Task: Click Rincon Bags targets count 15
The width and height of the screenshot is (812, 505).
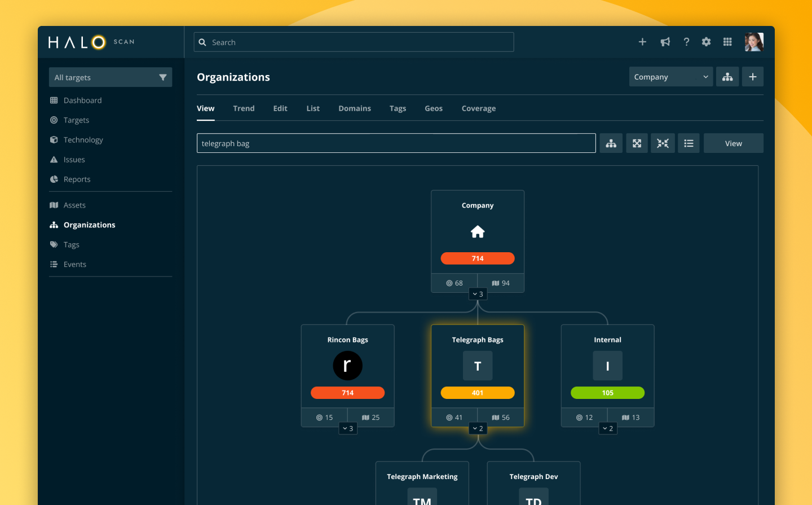Action: [x=325, y=418]
